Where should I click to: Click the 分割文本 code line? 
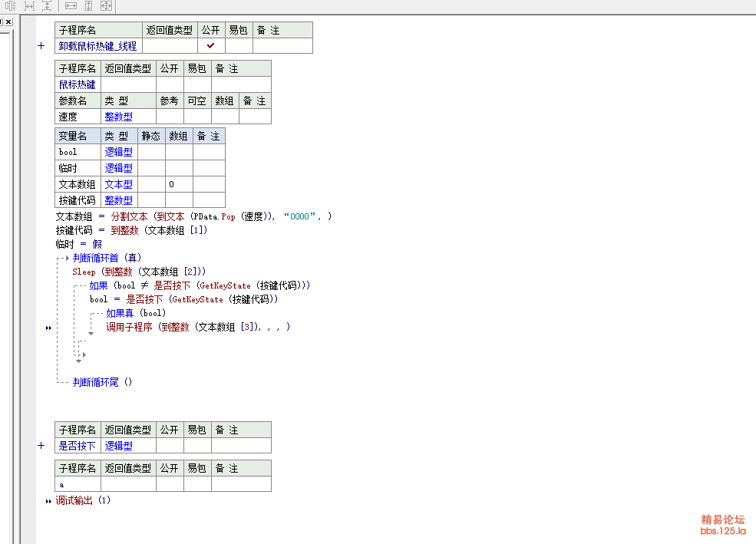coord(194,216)
